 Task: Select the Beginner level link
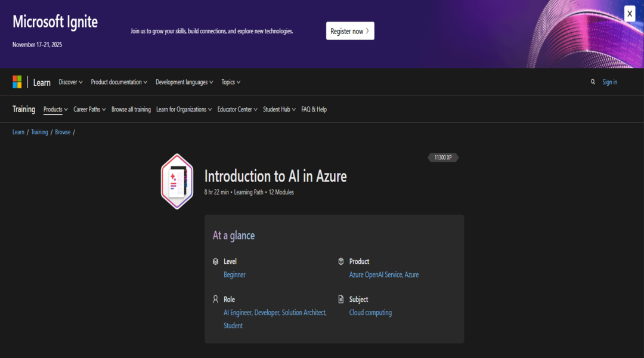[234, 274]
